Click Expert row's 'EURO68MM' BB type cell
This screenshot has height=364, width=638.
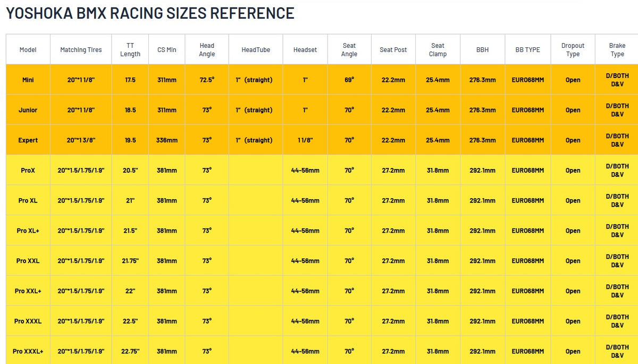point(528,140)
